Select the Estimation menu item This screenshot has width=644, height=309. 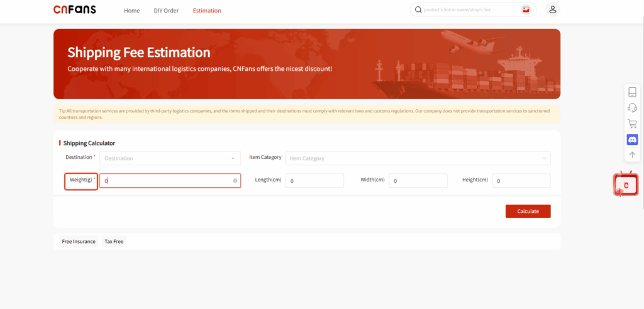[207, 11]
